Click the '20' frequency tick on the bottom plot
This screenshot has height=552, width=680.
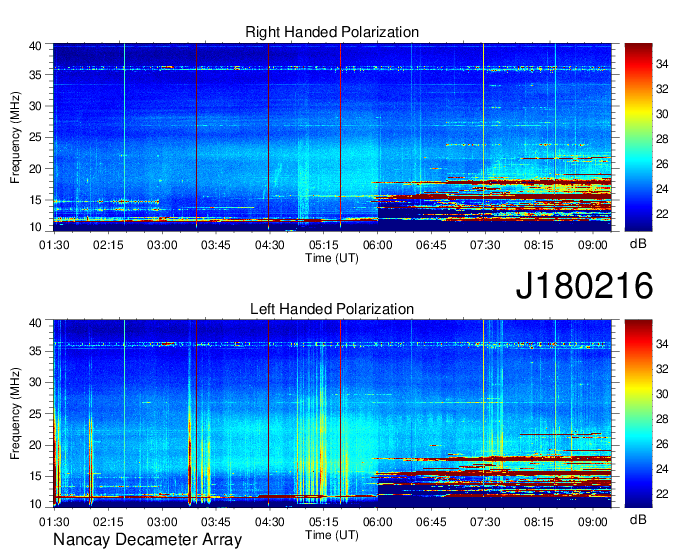pos(35,445)
